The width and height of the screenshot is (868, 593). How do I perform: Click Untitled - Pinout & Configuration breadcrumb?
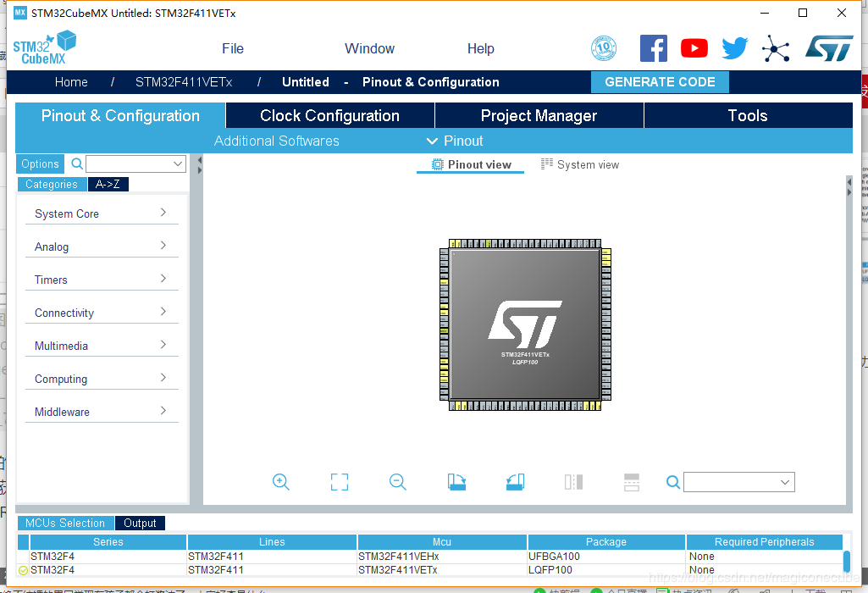[390, 82]
